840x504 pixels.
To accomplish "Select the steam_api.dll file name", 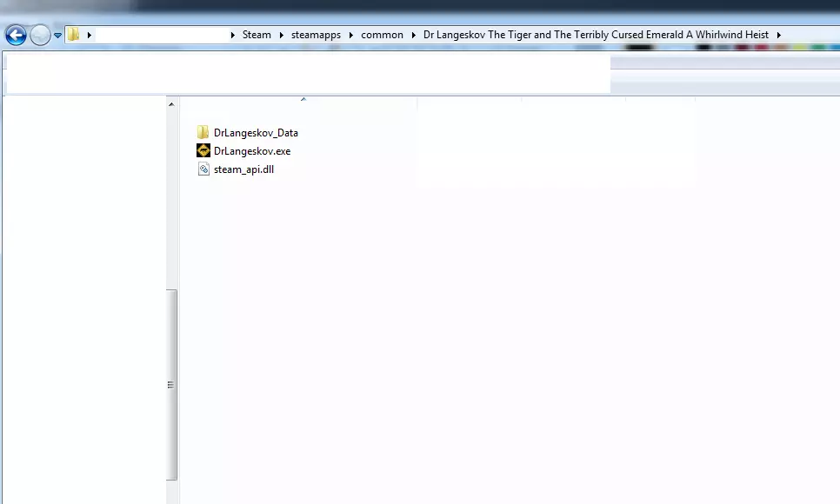I will click(x=243, y=169).
